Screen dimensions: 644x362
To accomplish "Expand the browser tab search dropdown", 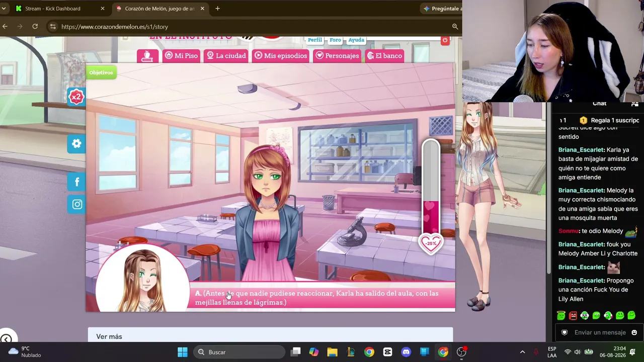I will tap(4, 9).
